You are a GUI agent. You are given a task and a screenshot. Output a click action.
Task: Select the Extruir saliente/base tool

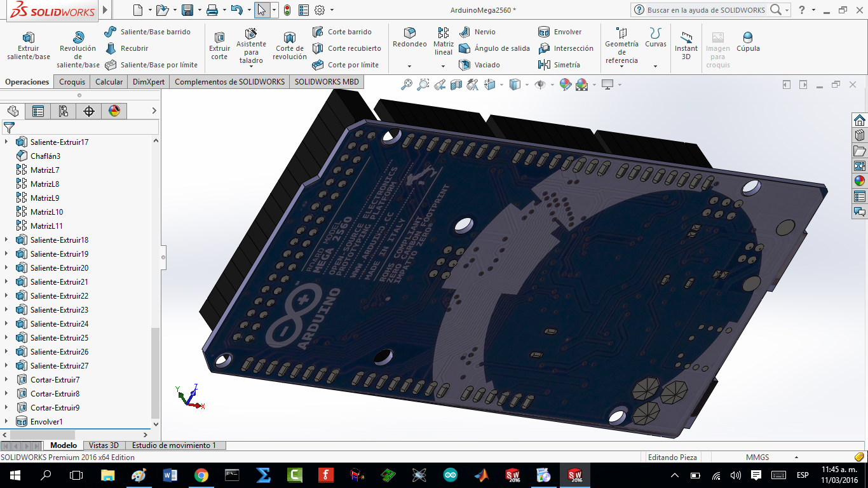click(29, 46)
